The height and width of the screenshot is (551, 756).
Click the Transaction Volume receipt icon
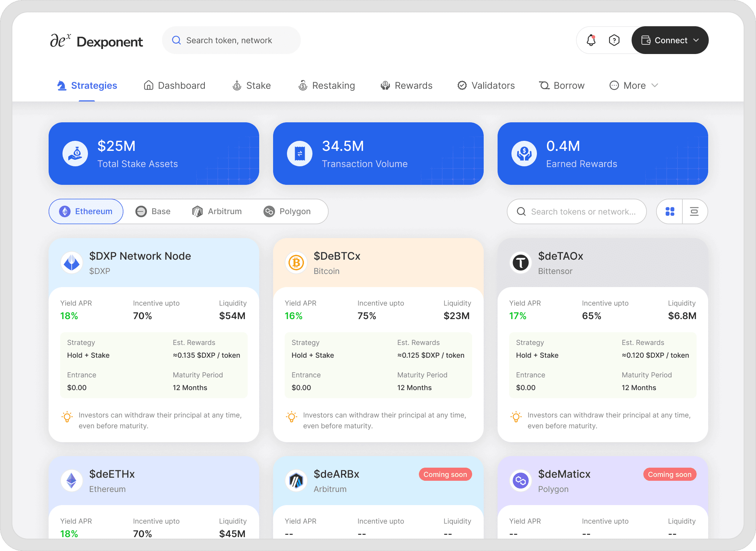coord(300,154)
